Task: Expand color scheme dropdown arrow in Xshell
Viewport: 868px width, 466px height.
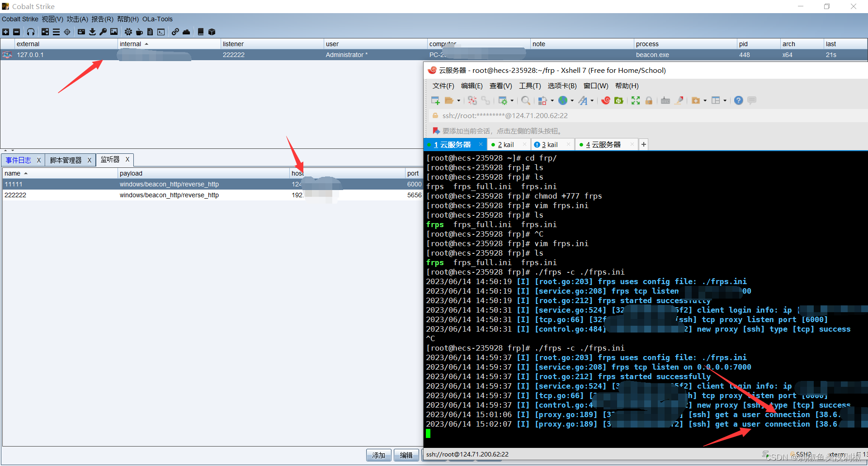Action: click(x=552, y=101)
